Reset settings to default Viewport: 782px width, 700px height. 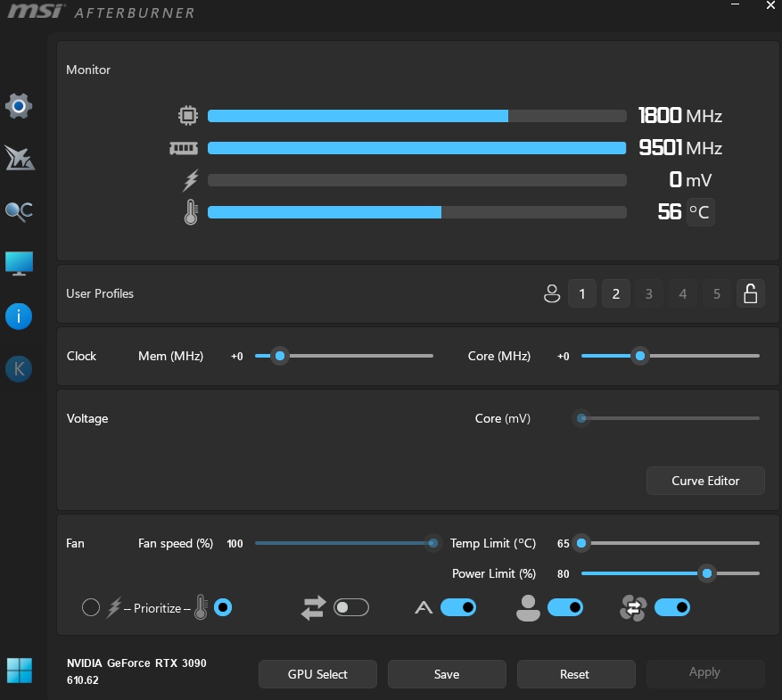point(576,674)
